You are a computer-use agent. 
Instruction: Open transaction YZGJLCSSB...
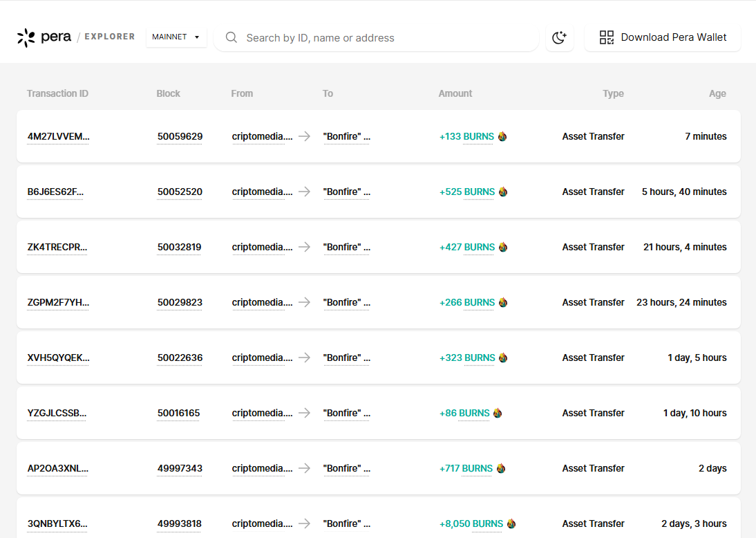click(x=57, y=413)
